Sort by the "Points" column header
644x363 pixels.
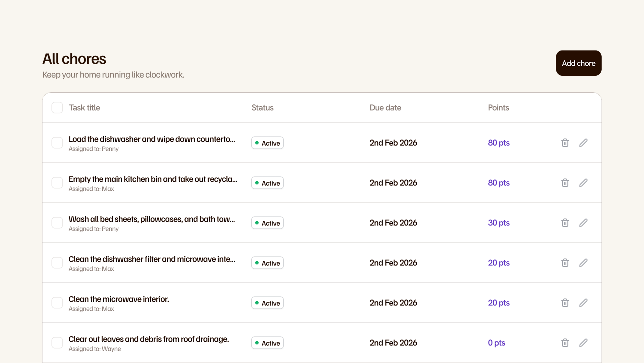tap(498, 108)
